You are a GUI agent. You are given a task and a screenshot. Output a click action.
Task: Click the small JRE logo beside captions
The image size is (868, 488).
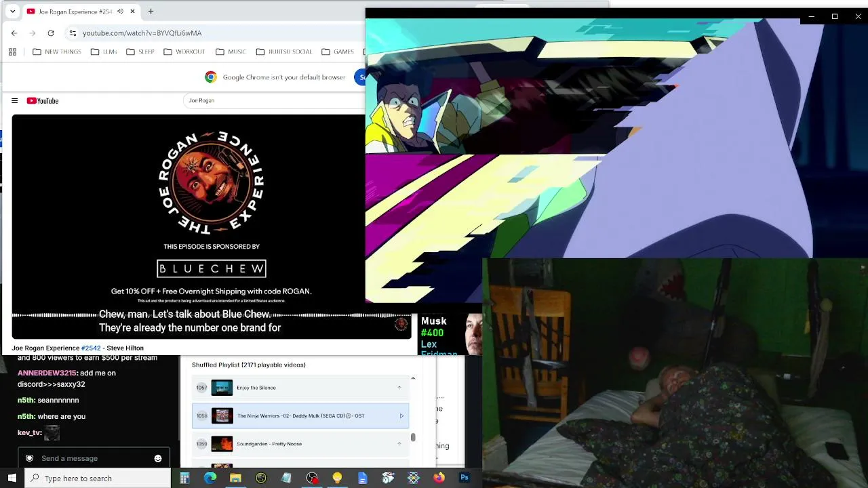point(401,324)
